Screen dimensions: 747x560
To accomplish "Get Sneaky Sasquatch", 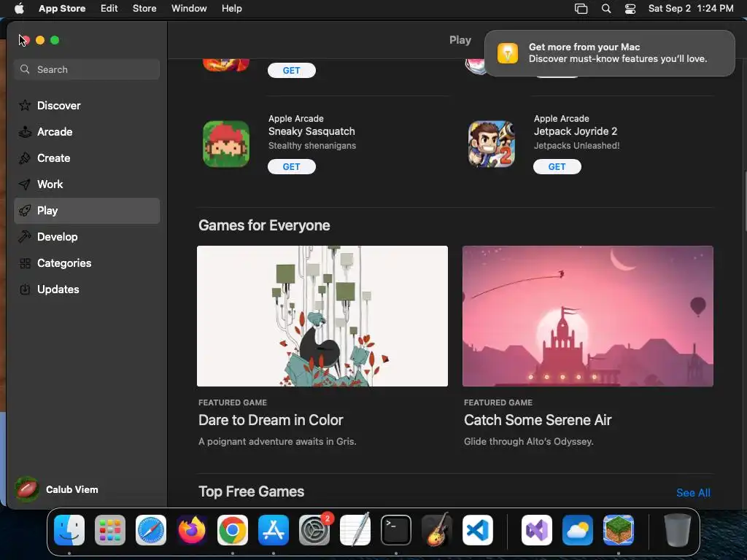I will [292, 167].
